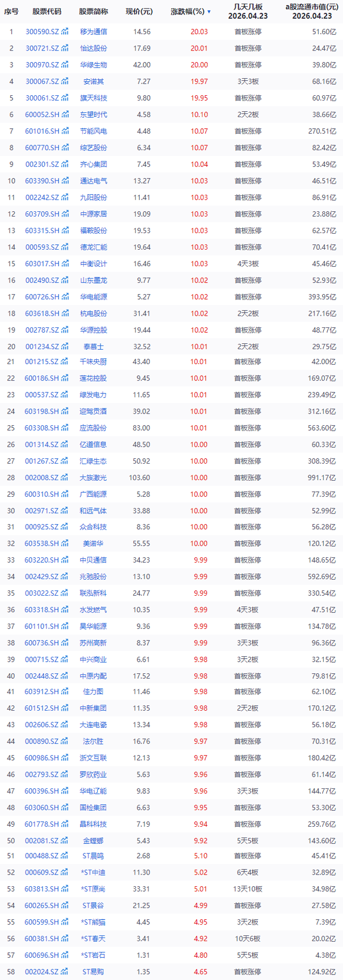Open chart icon beside 300067.SZ
This screenshot has width=343, height=980.
point(65,81)
